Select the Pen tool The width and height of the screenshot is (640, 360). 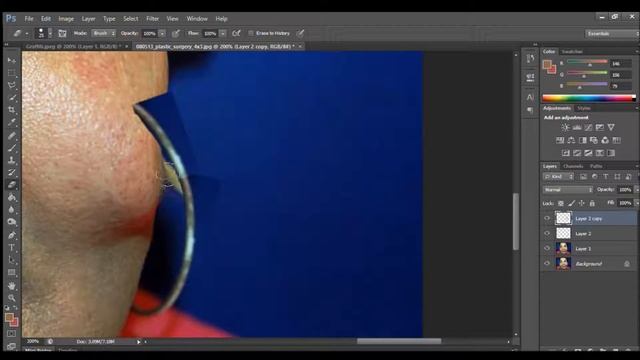click(x=12, y=236)
